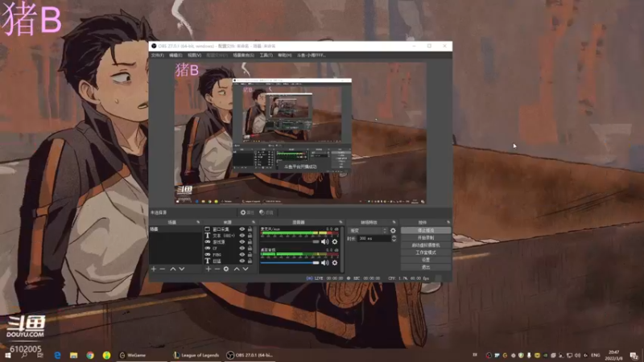Viewport: 644px width, 362px height.
Task: Open transition properties gear next to 渐变
Action: (x=393, y=231)
